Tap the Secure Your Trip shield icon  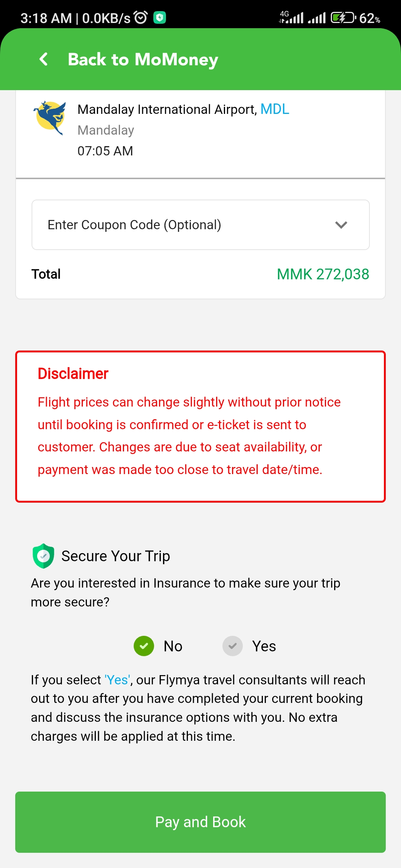click(43, 556)
